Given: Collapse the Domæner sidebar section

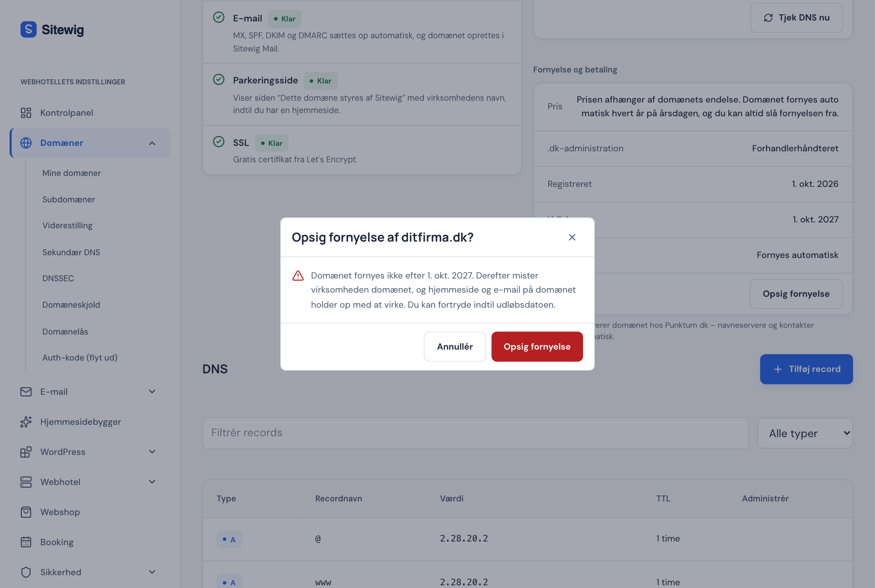Looking at the screenshot, I should pyautogui.click(x=152, y=143).
